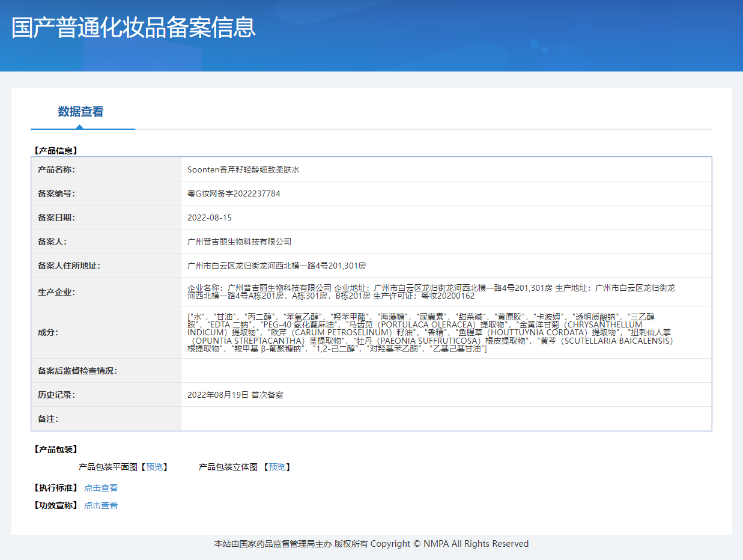Select product name Soonten香芹籽轻龄细致柔肤水
This screenshot has height=560, width=743.
243,169
